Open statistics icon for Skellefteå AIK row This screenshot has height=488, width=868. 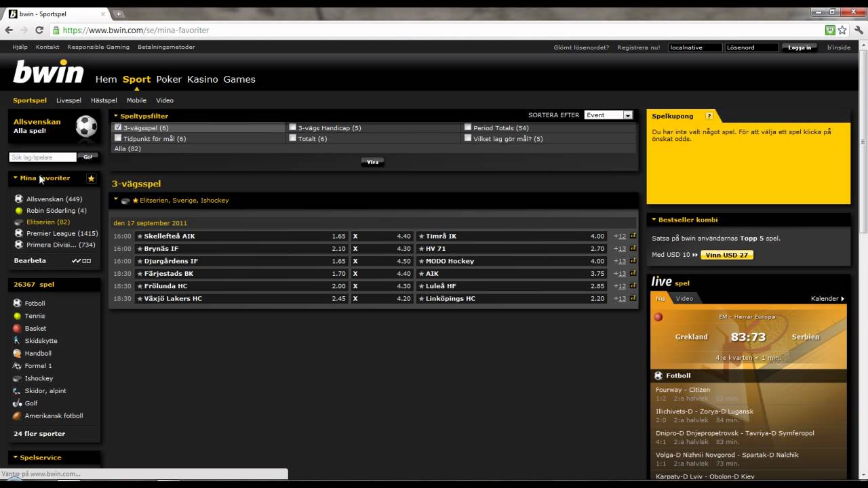click(x=633, y=236)
